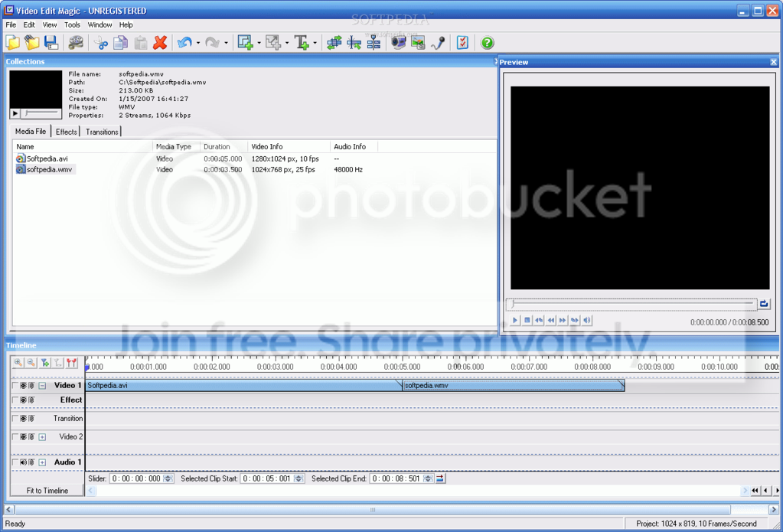Click the New Project toolbar icon
Screen dimensions: 783x532
13,43
